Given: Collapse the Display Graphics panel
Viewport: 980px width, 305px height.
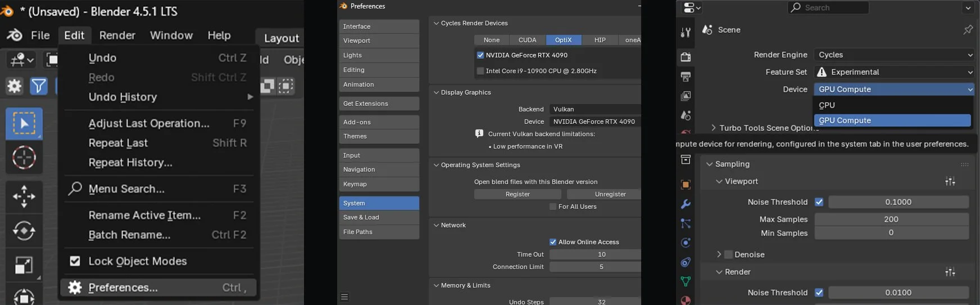Looking at the screenshot, I should (436, 92).
